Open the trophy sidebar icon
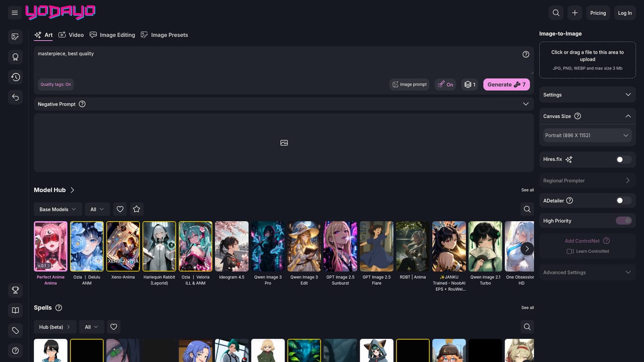The height and width of the screenshot is (362, 644). pos(15,290)
